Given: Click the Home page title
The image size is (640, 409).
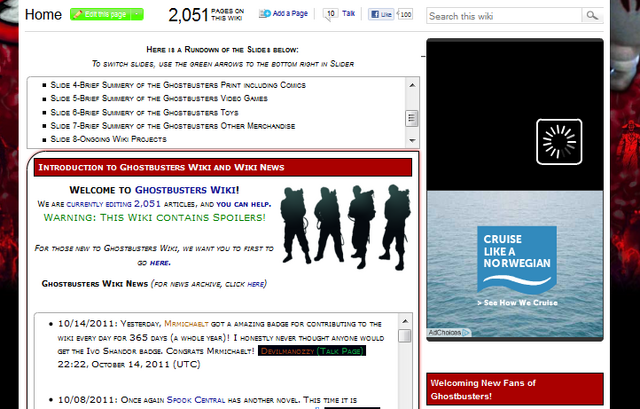Looking at the screenshot, I should coord(43,15).
